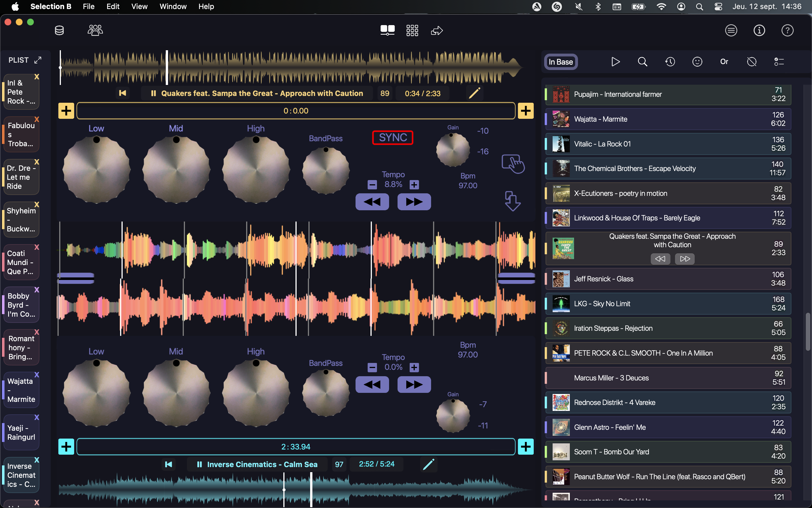
Task: Fast forward the top deck
Action: point(414,202)
